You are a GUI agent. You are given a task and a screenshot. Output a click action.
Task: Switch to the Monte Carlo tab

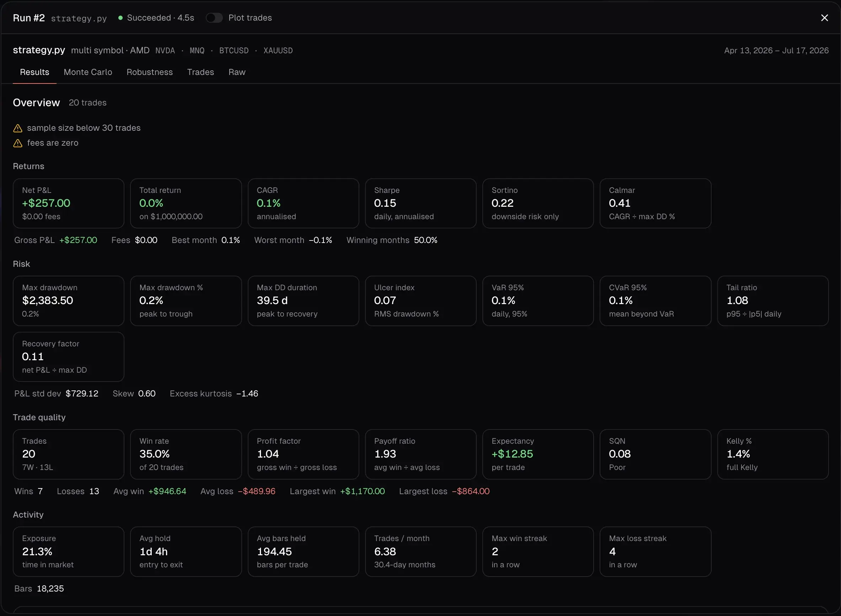coord(88,72)
